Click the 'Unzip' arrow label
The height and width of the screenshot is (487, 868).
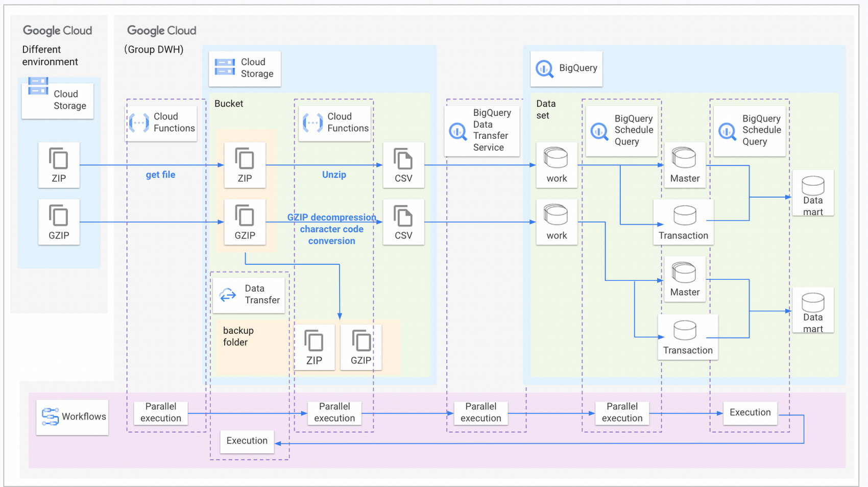tap(334, 175)
